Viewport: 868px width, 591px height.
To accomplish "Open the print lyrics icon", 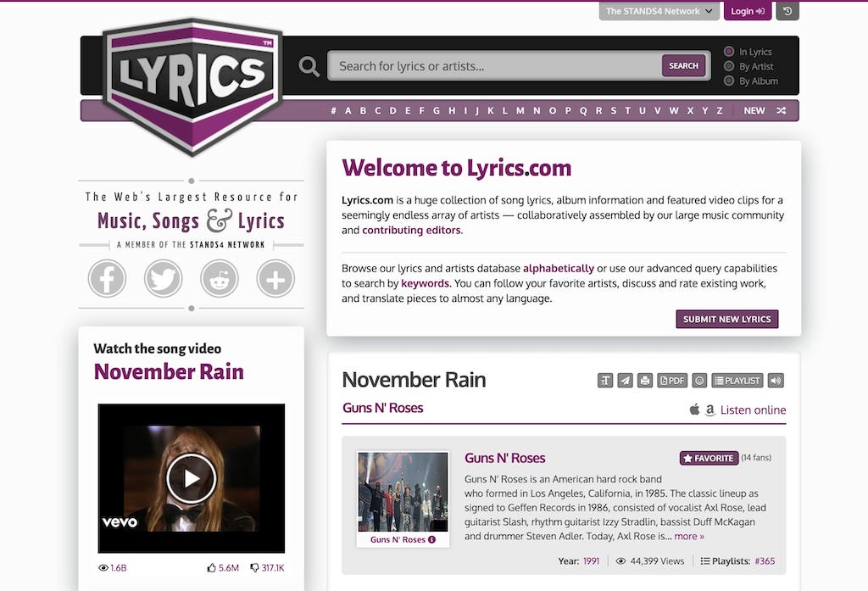I will coord(644,381).
